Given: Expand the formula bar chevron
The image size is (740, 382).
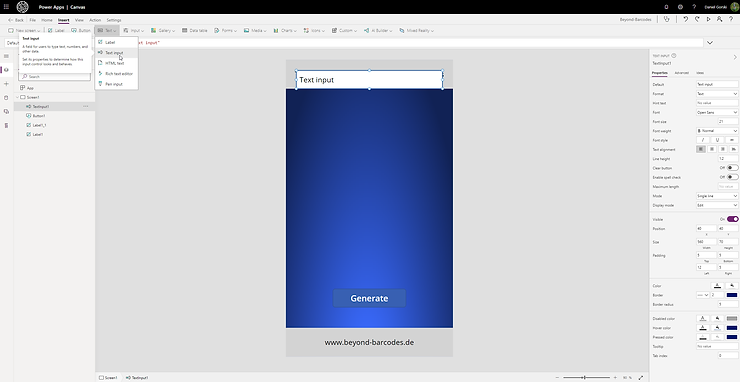Looking at the screenshot, I should [x=709, y=42].
